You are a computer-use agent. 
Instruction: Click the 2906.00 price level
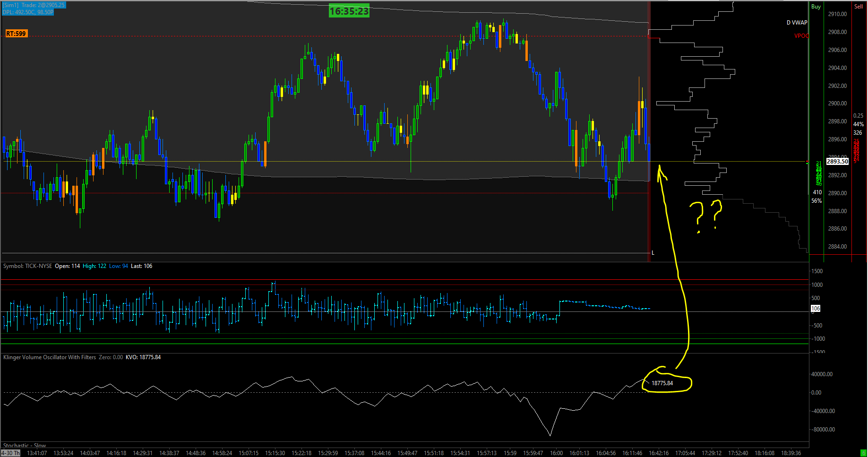pyautogui.click(x=837, y=50)
